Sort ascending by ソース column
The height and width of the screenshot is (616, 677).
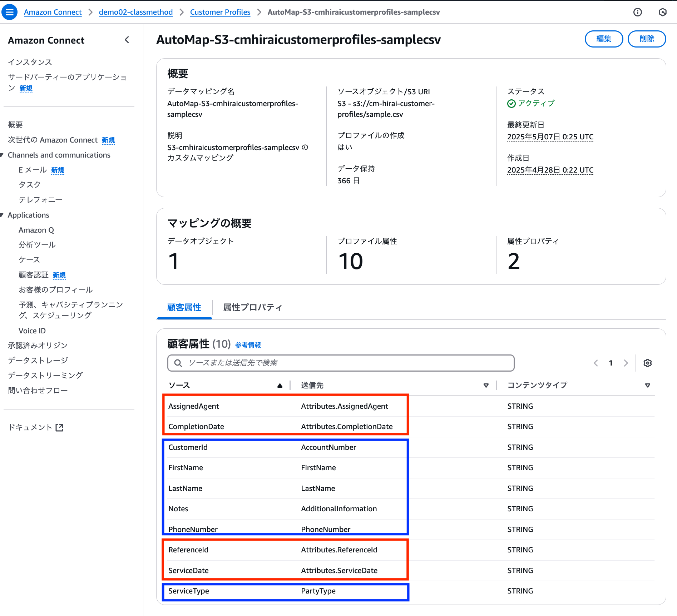coord(280,386)
